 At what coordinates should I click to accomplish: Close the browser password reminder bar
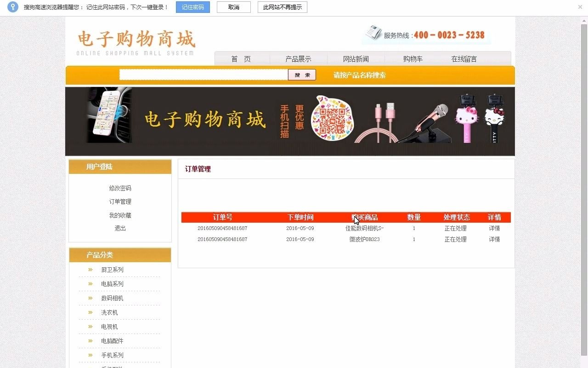pyautogui.click(x=580, y=7)
